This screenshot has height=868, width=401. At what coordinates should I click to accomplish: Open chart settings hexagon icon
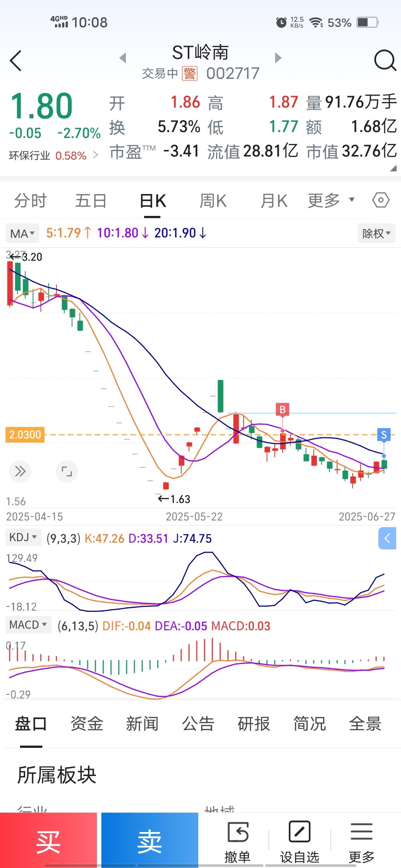point(381,200)
